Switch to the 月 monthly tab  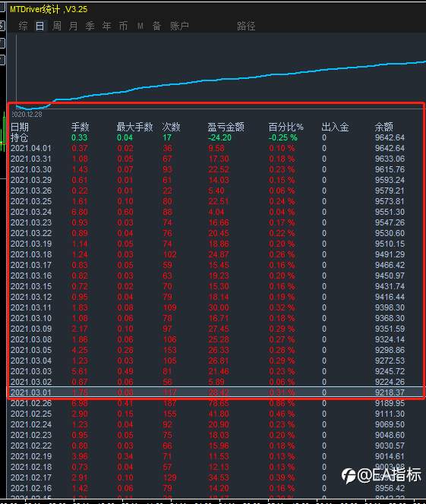tap(74, 26)
